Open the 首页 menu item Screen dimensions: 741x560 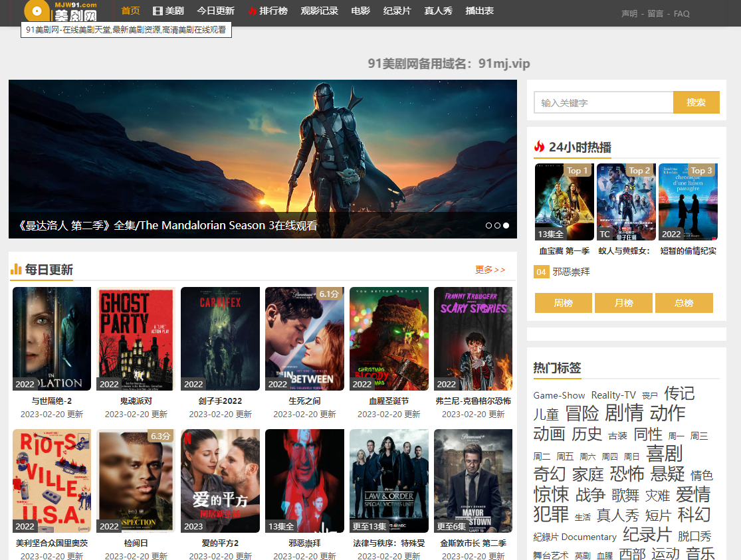point(130,11)
